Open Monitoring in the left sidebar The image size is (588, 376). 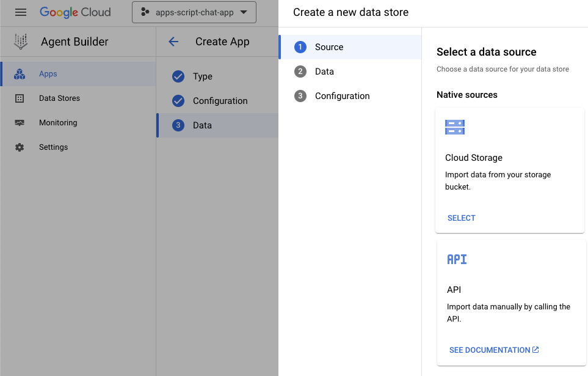[58, 123]
